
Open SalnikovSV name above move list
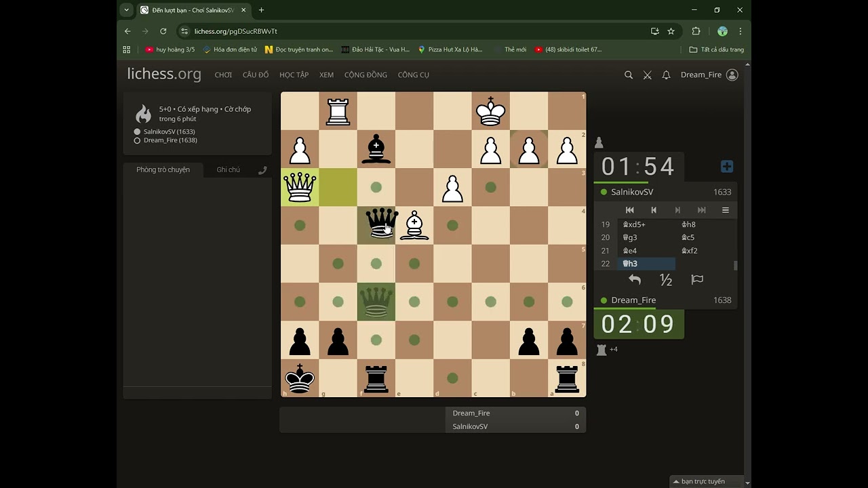[632, 192]
